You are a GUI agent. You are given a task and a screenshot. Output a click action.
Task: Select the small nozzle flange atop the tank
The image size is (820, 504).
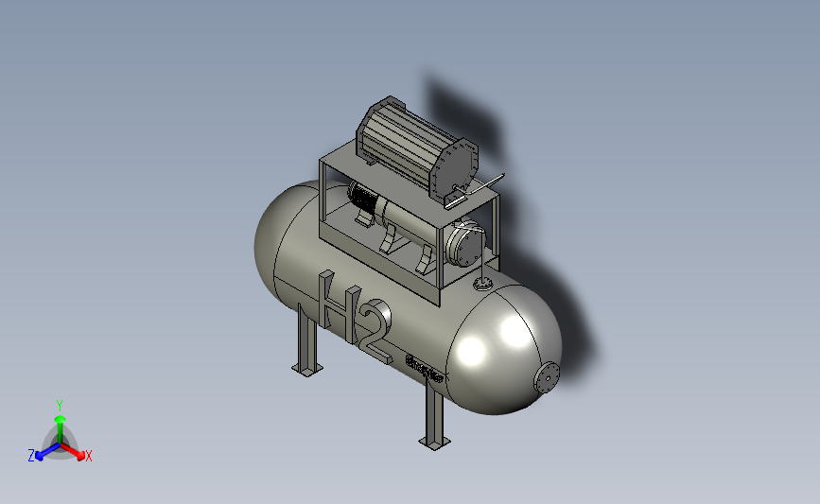point(483,284)
